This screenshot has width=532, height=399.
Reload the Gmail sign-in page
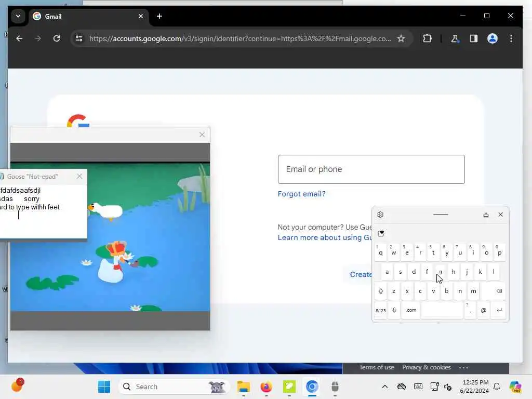point(57,38)
